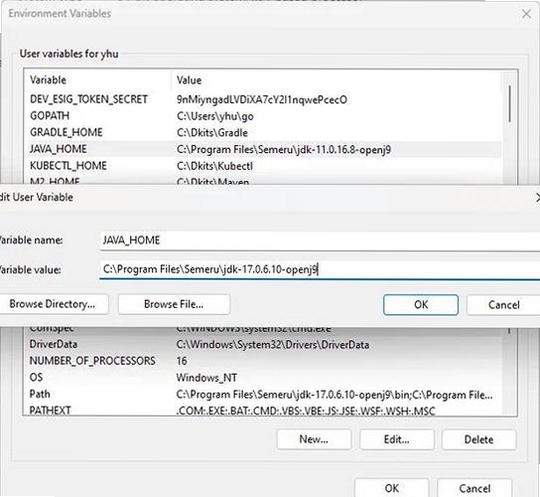This screenshot has width=540, height=497.
Task: Select the JAVA_HOME user variable row
Action: 262,149
